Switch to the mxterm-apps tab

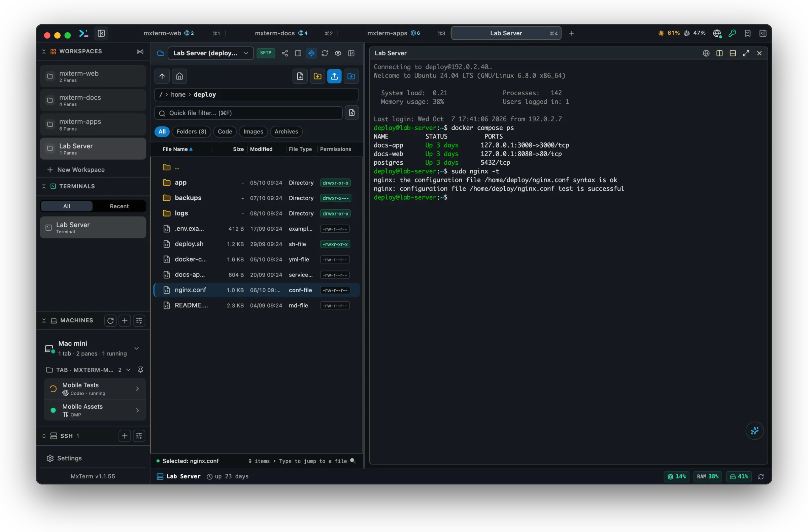394,33
